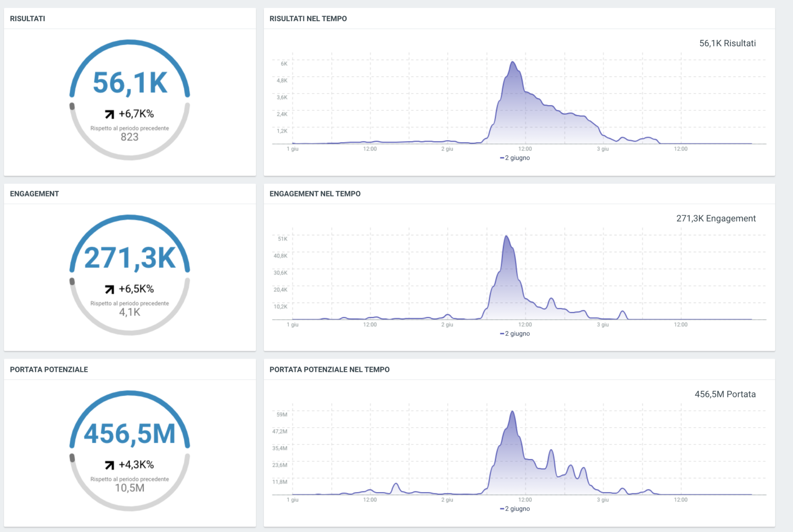Screen dimensions: 793x532
Task: Click 'Rispetto al periodo precedente' in Engagement gauge
Action: click(130, 303)
